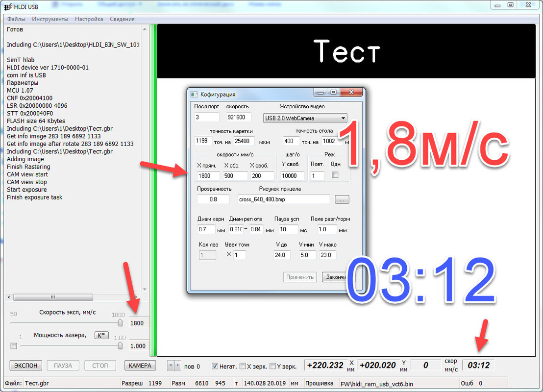Click the carriage field 25400 мкм

point(244,141)
